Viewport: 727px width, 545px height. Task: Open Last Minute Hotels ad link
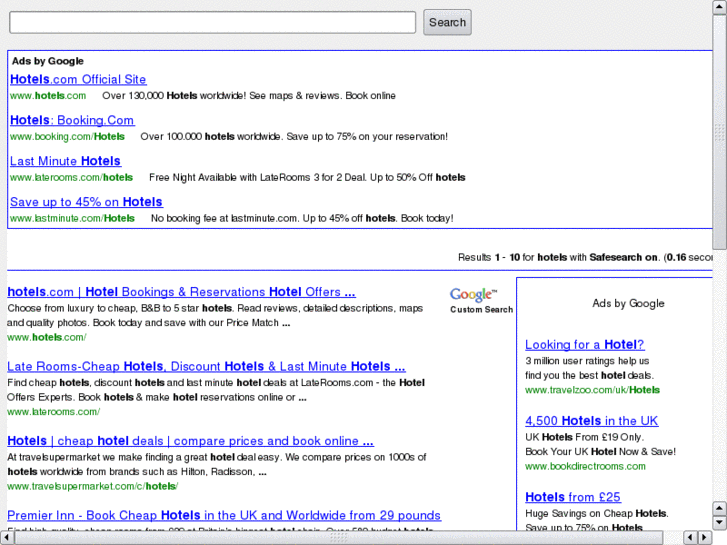pos(65,161)
